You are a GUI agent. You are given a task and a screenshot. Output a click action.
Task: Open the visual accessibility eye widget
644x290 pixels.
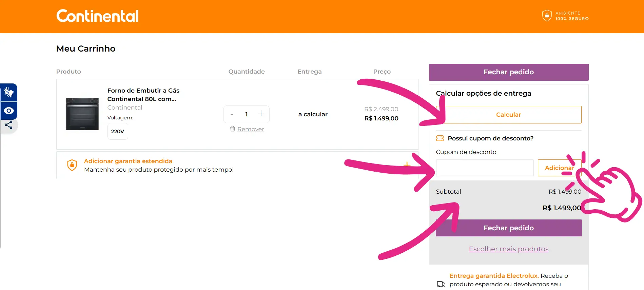[9, 111]
